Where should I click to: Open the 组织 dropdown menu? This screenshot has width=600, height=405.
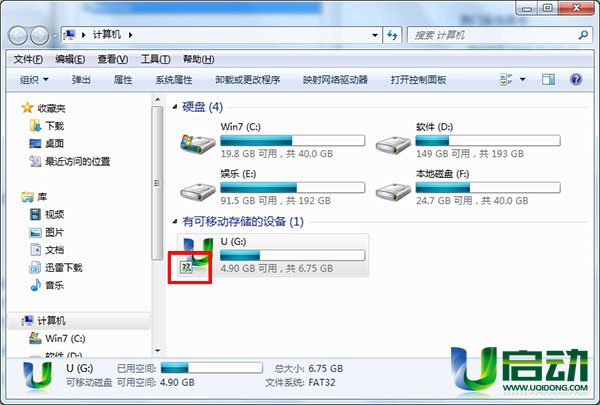pos(34,80)
